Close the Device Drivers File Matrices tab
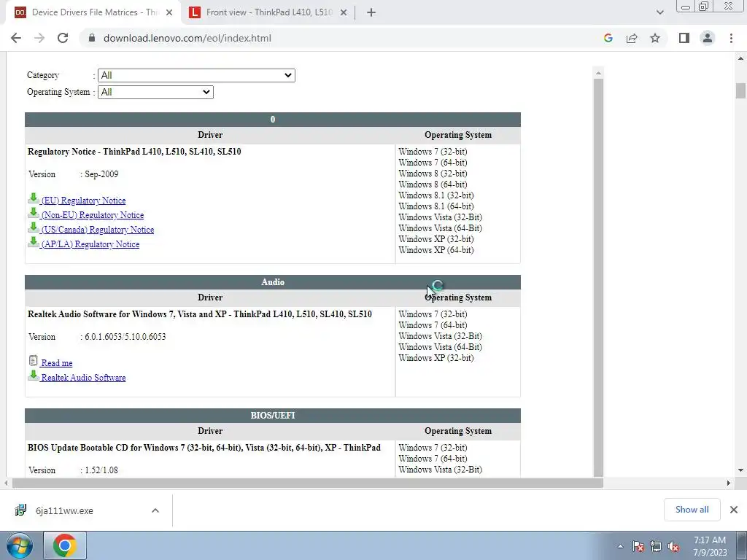Screen dimensions: 747x560 point(169,12)
